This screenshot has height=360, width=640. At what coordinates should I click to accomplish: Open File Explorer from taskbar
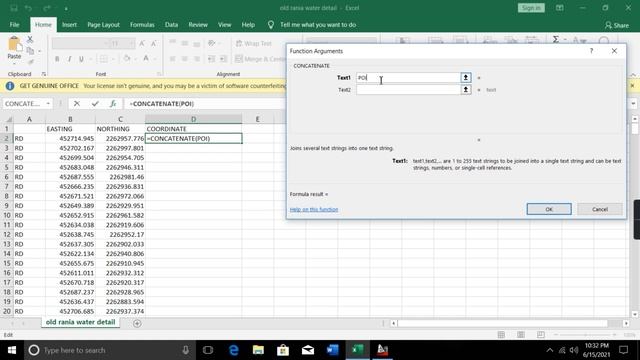[x=258, y=350]
